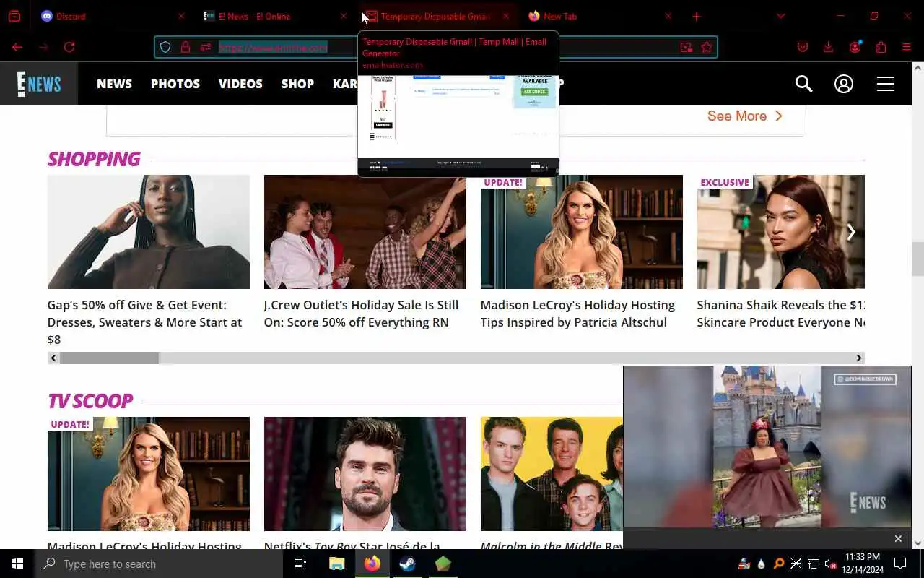
Task: Open the green gem app on taskbar
Action: click(443, 564)
